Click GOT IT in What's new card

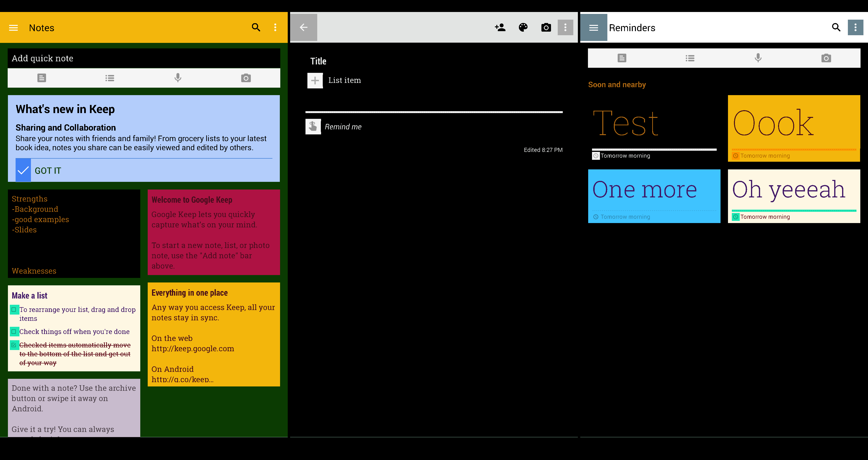[x=48, y=171]
